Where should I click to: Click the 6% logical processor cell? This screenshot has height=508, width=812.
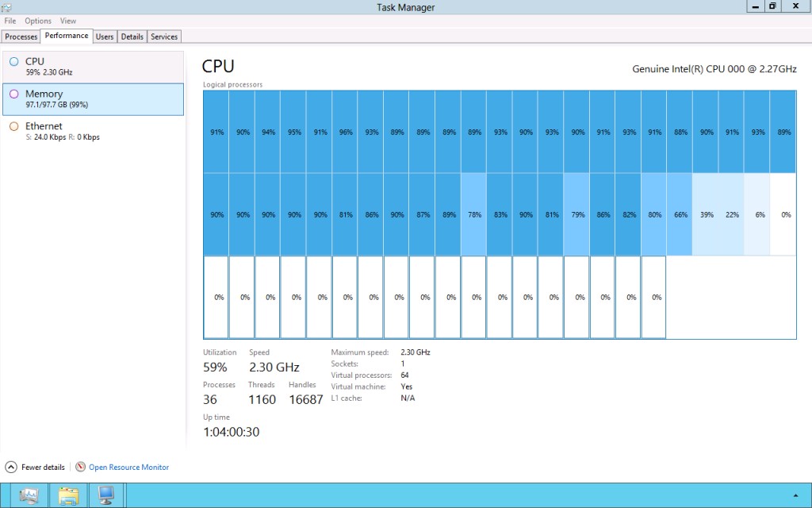pyautogui.click(x=757, y=214)
